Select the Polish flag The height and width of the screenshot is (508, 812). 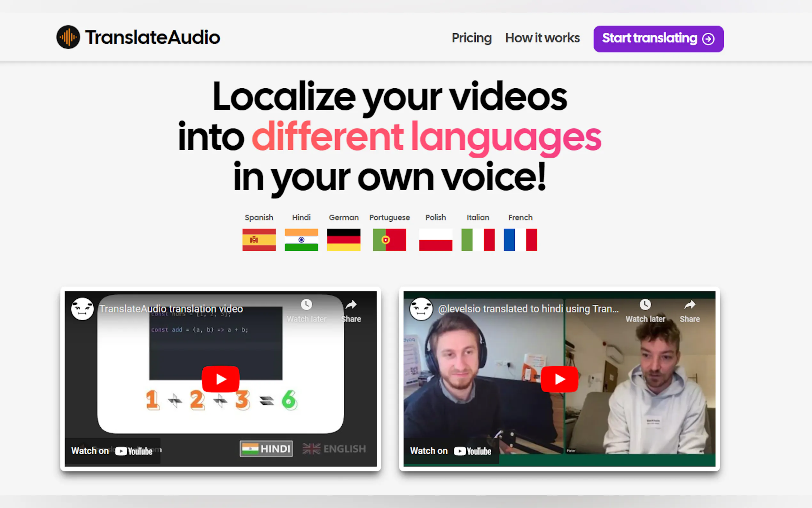[x=435, y=240]
